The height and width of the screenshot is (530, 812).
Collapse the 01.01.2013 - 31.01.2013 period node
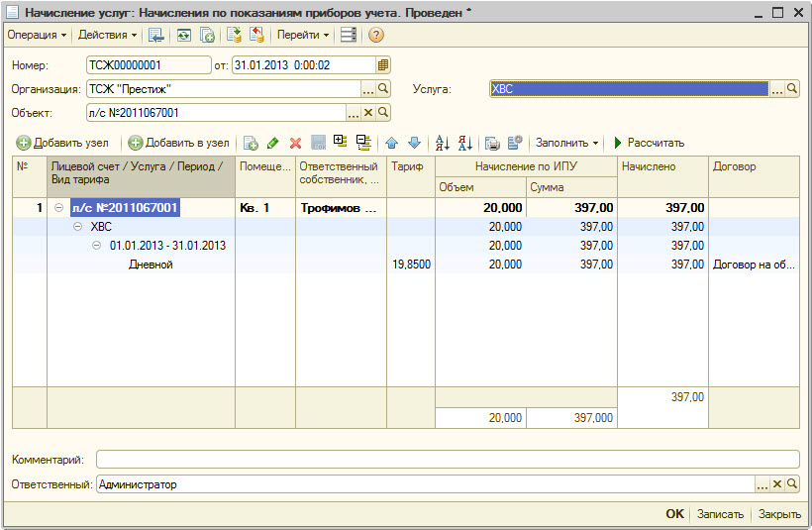tap(97, 246)
